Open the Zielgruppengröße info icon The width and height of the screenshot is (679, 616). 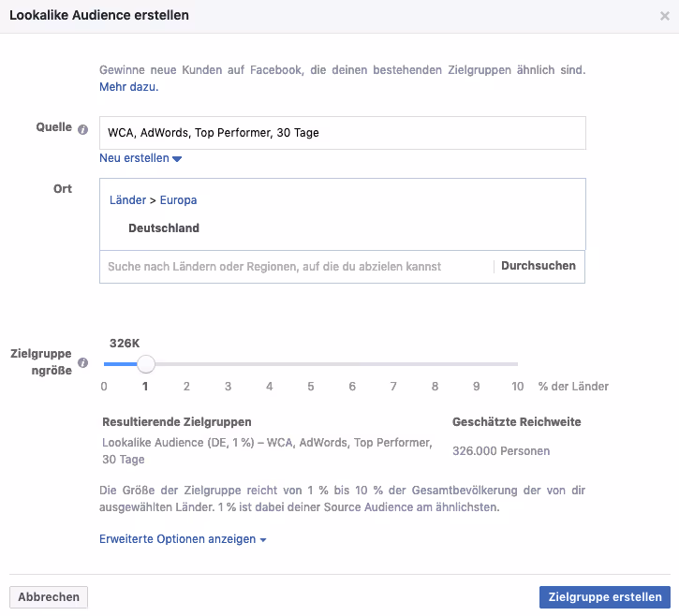click(x=82, y=362)
